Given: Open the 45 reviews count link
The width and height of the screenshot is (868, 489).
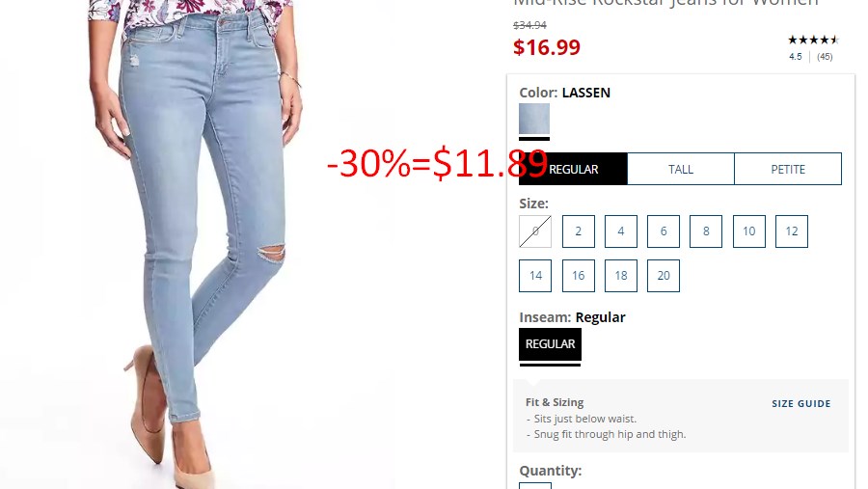Looking at the screenshot, I should click(x=825, y=57).
